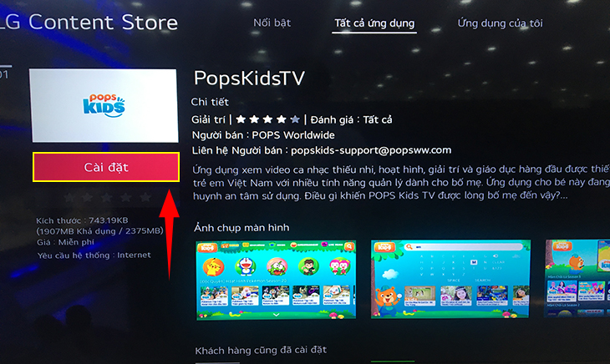Click the Doraemon icon in first screenshot

coord(245,266)
